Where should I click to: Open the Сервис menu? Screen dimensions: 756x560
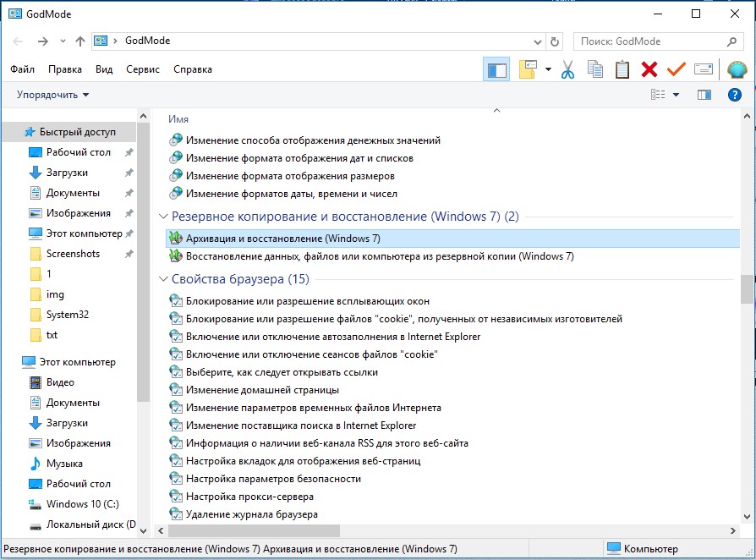click(x=143, y=69)
